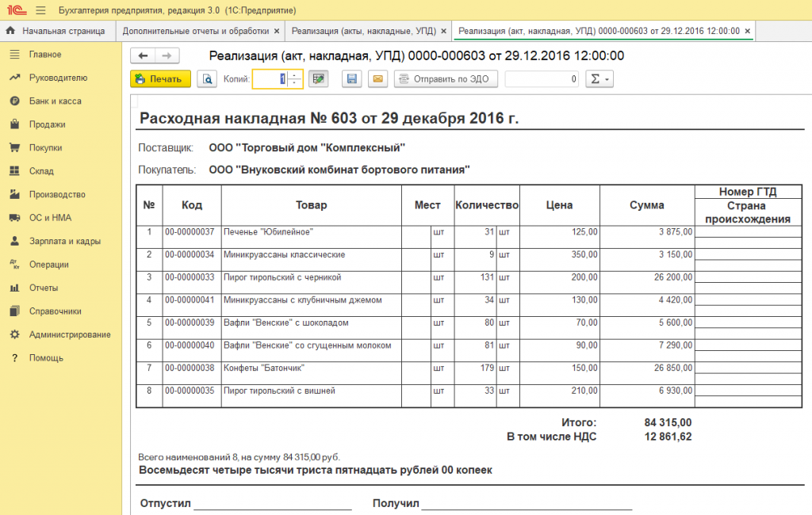Image resolution: width=812 pixels, height=515 pixels.
Task: Click the price cell 350,00
Action: [560, 260]
